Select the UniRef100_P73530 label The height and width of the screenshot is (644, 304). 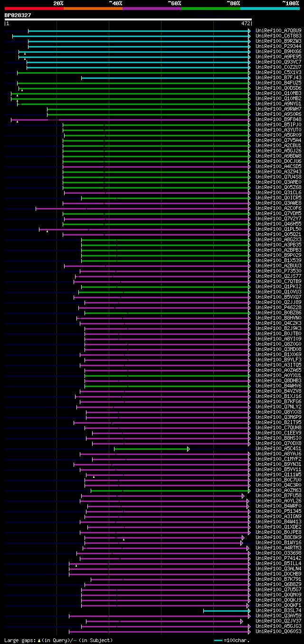tap(278, 271)
